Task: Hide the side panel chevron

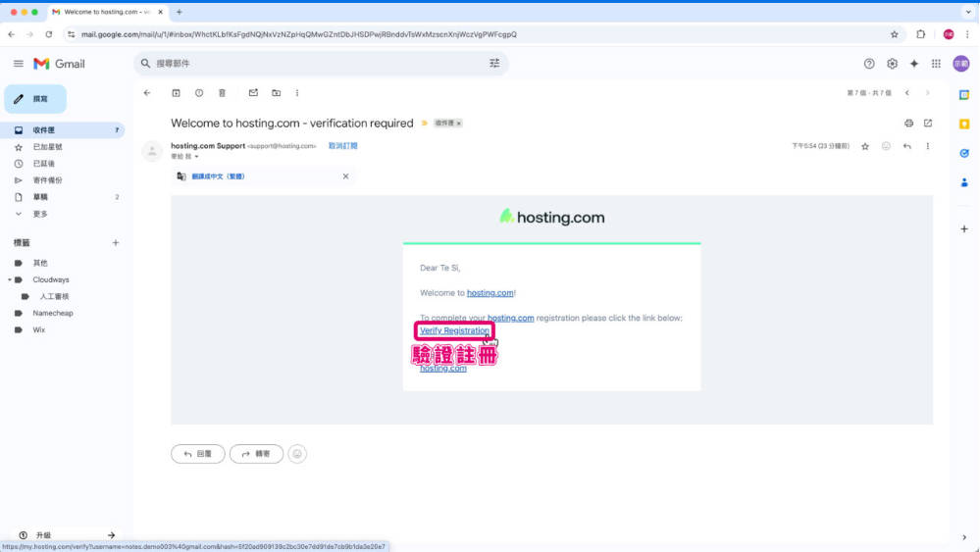Action: 963,537
